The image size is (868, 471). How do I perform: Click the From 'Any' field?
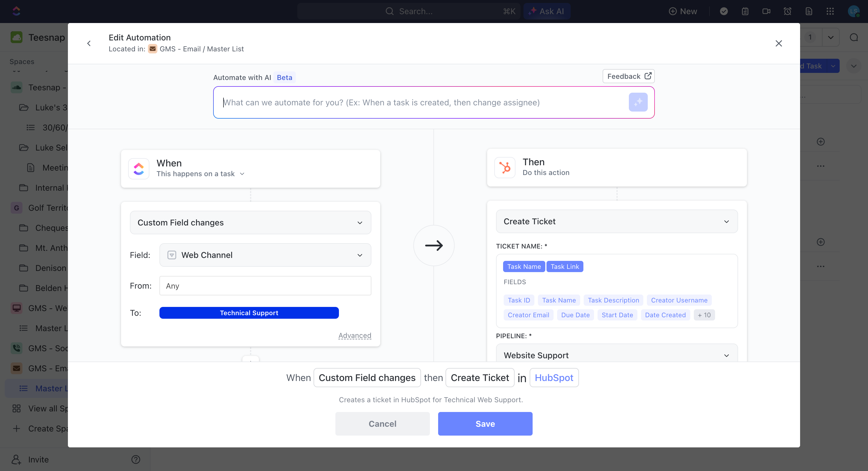click(x=265, y=285)
